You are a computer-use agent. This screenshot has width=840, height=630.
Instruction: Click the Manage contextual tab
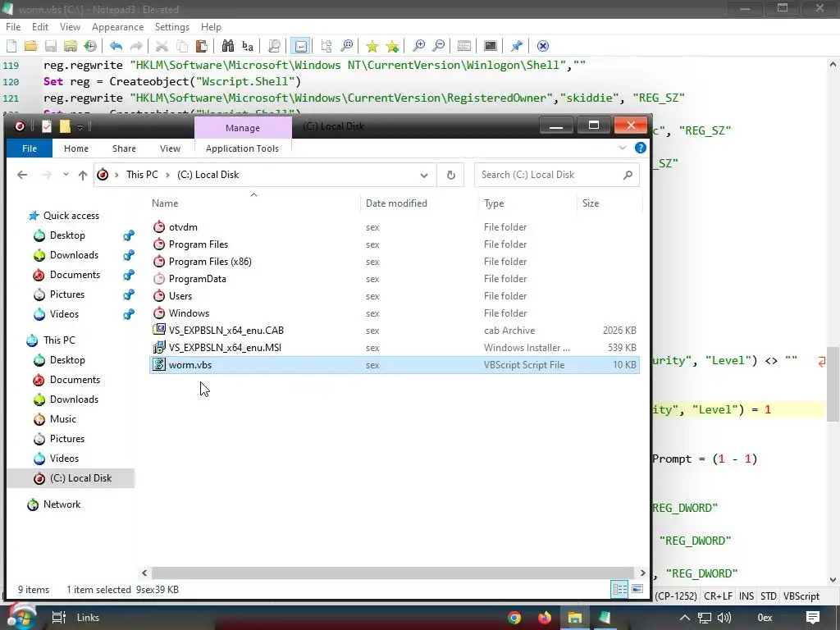[x=243, y=128]
